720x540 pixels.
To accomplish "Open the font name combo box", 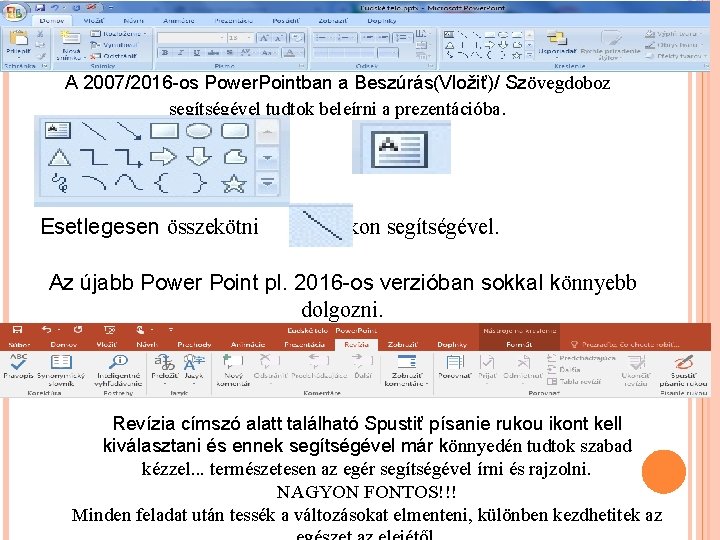I will (191, 37).
